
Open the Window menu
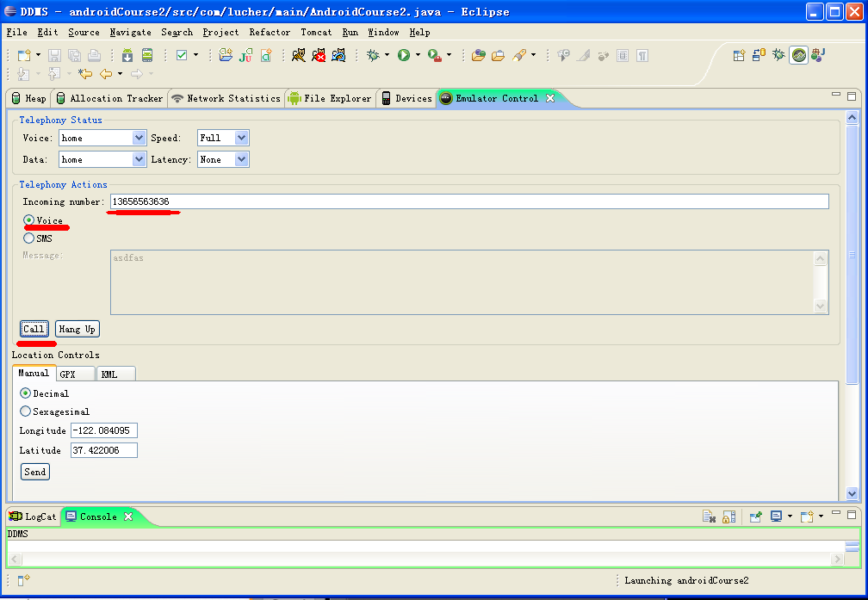pos(384,32)
